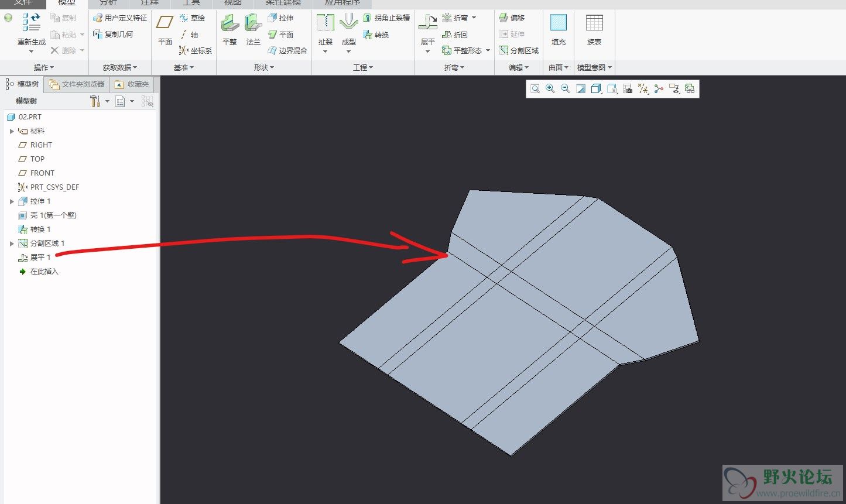Open the view manager camera icon

click(628, 89)
